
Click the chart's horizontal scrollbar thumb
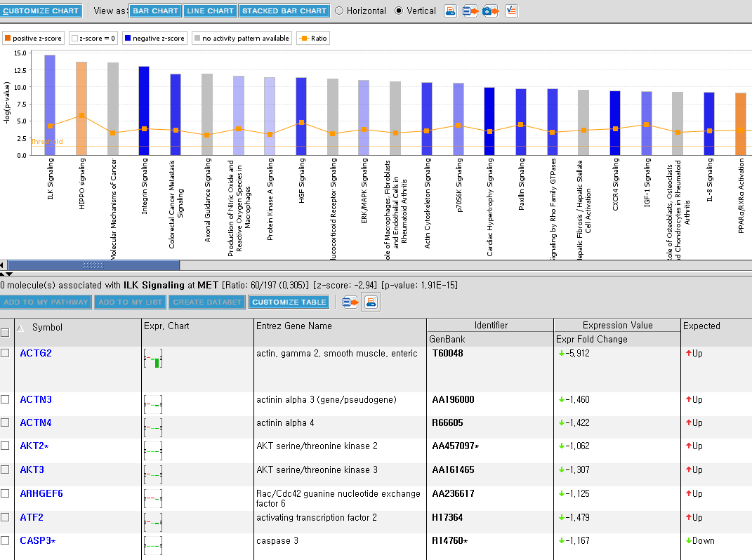(93, 265)
